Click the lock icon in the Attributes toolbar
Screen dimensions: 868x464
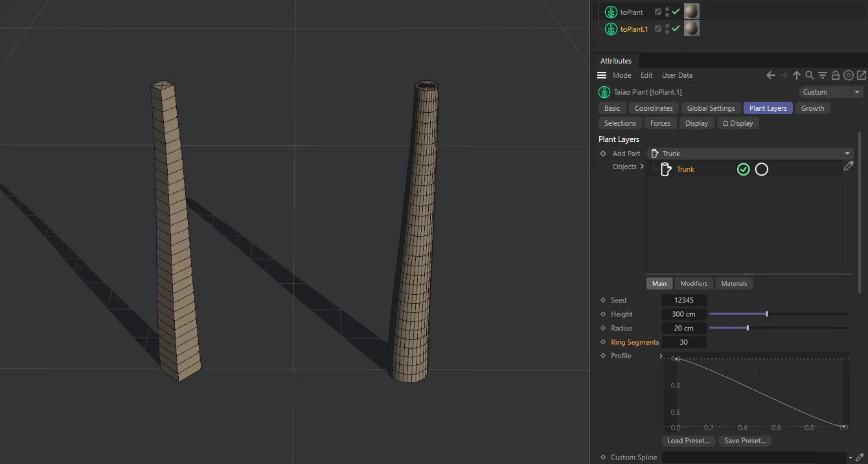(x=836, y=75)
